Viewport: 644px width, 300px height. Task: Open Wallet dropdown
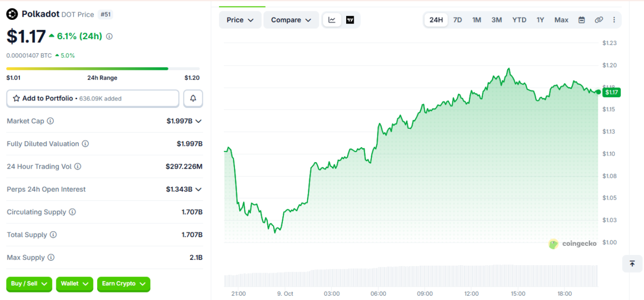point(75,283)
